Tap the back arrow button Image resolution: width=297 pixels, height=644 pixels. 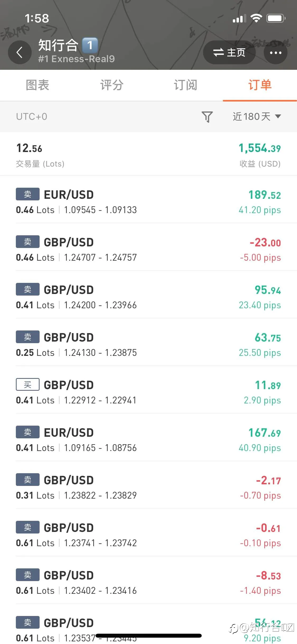(20, 52)
